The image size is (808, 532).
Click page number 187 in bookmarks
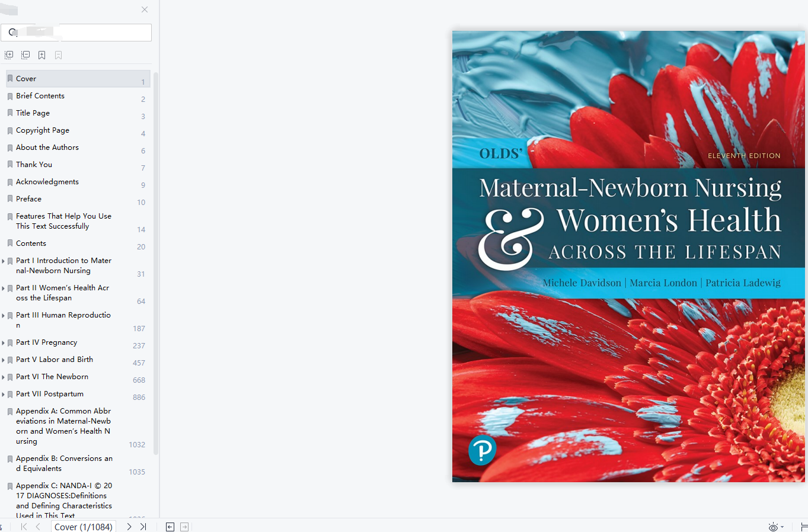tap(139, 329)
